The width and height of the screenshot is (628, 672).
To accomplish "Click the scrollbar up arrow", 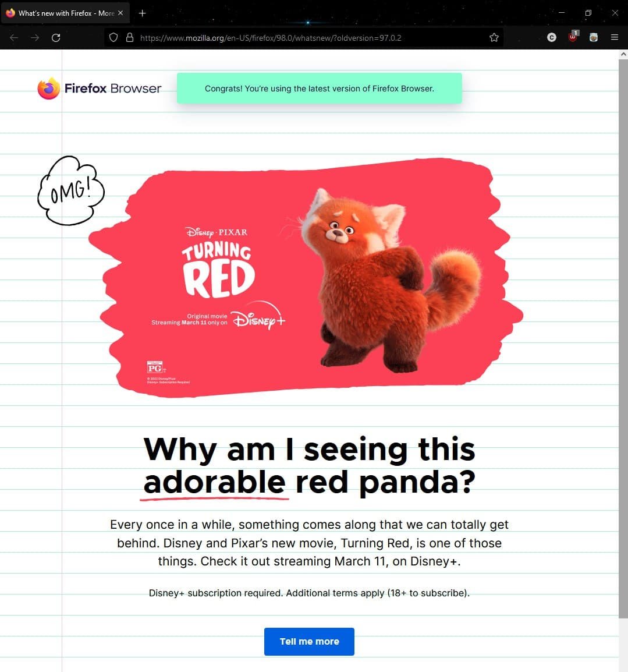I will point(623,54).
